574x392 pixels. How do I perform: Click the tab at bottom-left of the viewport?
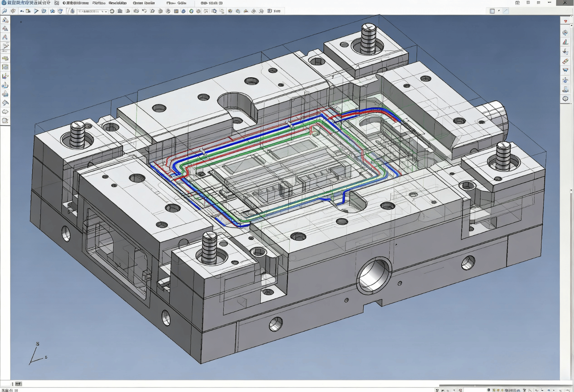(x=18, y=384)
